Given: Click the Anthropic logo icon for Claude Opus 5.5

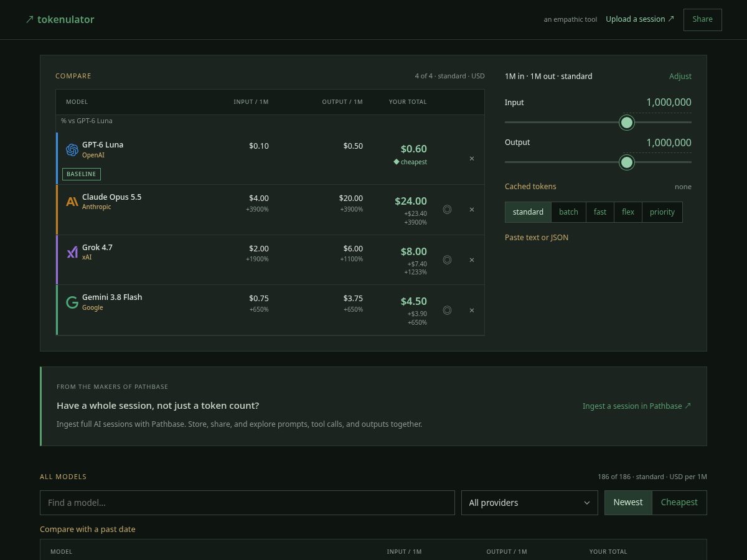Looking at the screenshot, I should coord(72,202).
